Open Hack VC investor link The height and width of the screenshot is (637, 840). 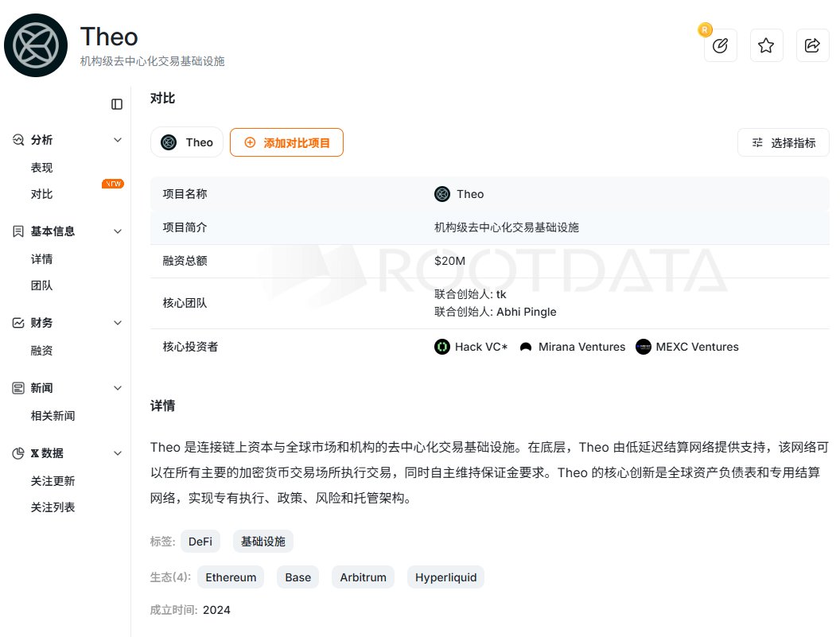pos(481,348)
